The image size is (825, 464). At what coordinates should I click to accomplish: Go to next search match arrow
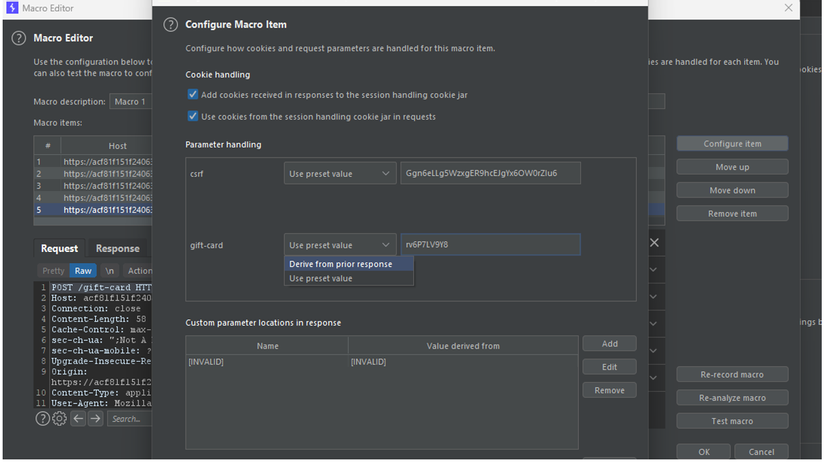(x=96, y=419)
